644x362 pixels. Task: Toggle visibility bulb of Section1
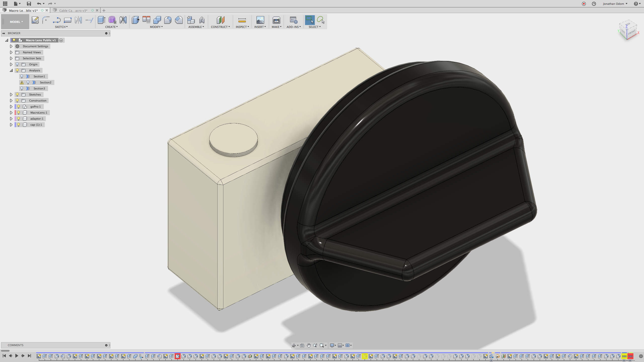click(x=22, y=76)
